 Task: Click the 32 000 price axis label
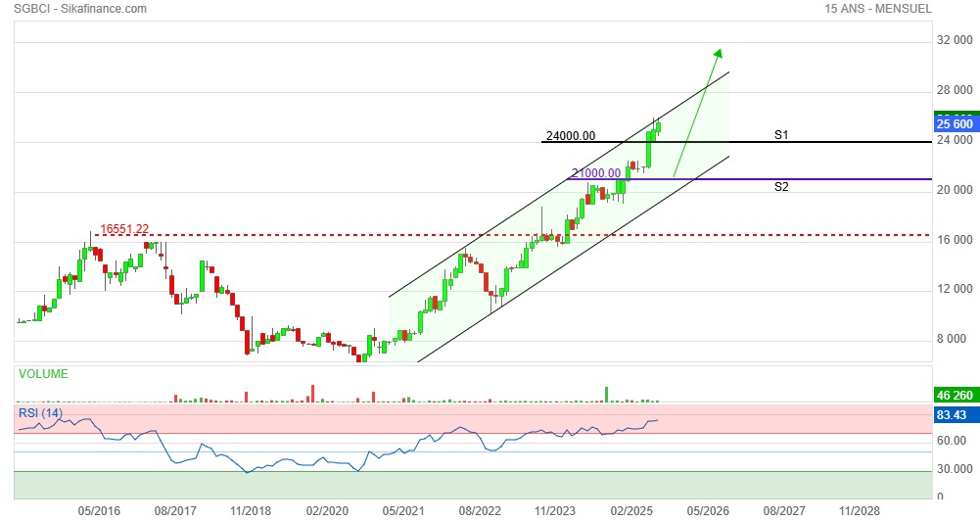(x=955, y=41)
